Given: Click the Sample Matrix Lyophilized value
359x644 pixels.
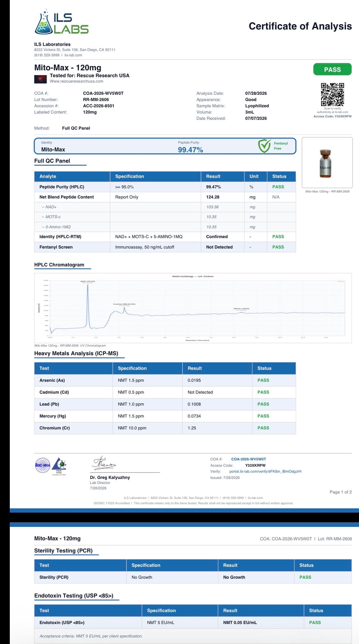Looking at the screenshot, I should pos(257,106).
